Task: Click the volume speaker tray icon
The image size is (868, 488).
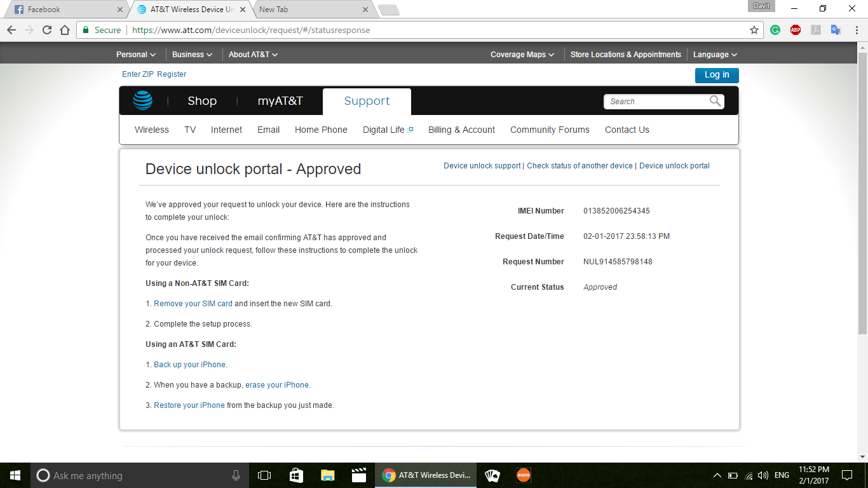Action: pos(763,475)
